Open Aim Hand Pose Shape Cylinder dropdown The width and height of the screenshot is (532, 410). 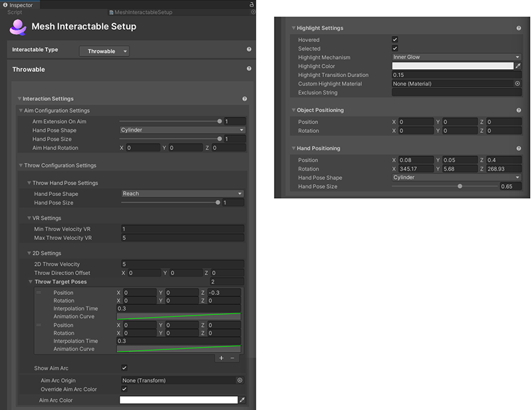pos(182,130)
